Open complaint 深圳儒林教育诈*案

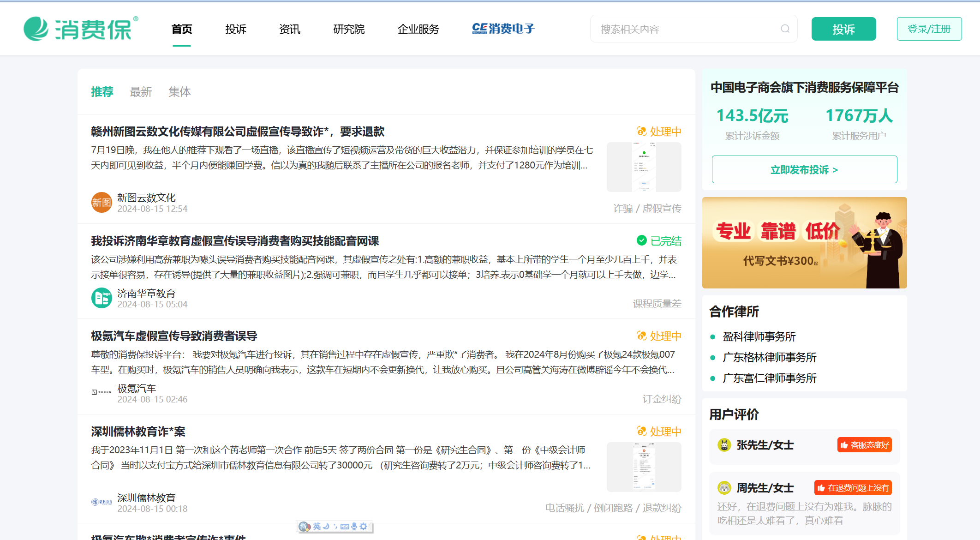coord(138,432)
